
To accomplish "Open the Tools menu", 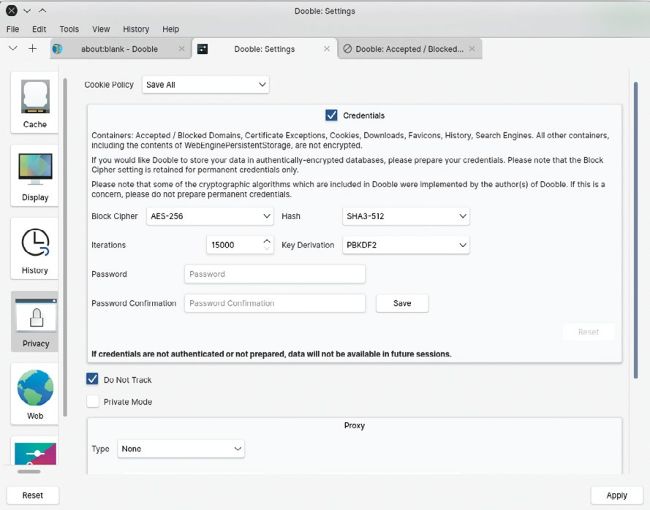I will click(68, 29).
